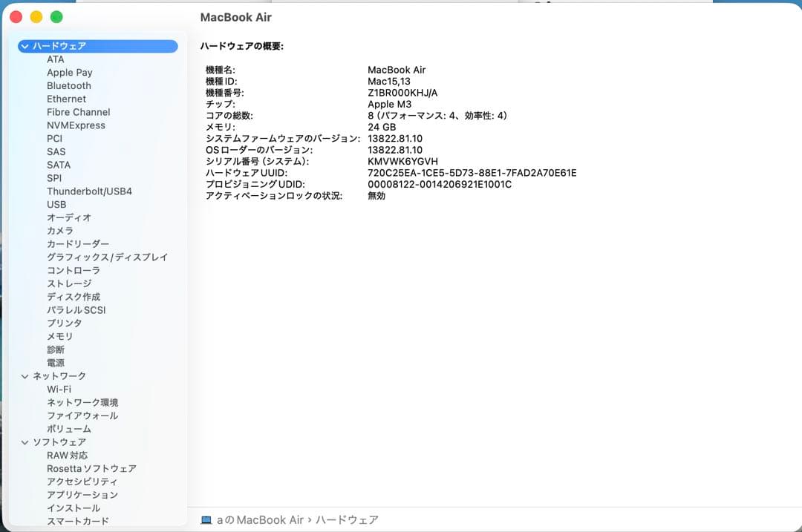This screenshot has height=532, width=802.
Task: Collapse the ネットワーク section chevron
Action: 25,376
